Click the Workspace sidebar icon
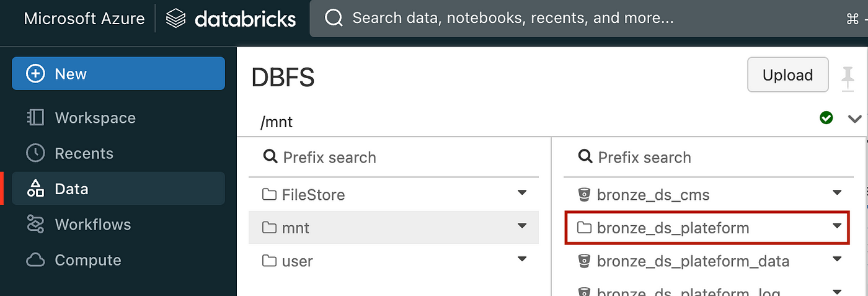Viewport: 868px width, 296px height. tap(35, 118)
